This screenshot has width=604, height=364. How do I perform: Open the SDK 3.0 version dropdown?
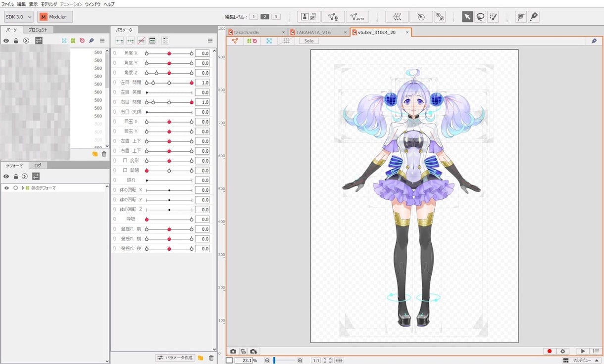[19, 17]
